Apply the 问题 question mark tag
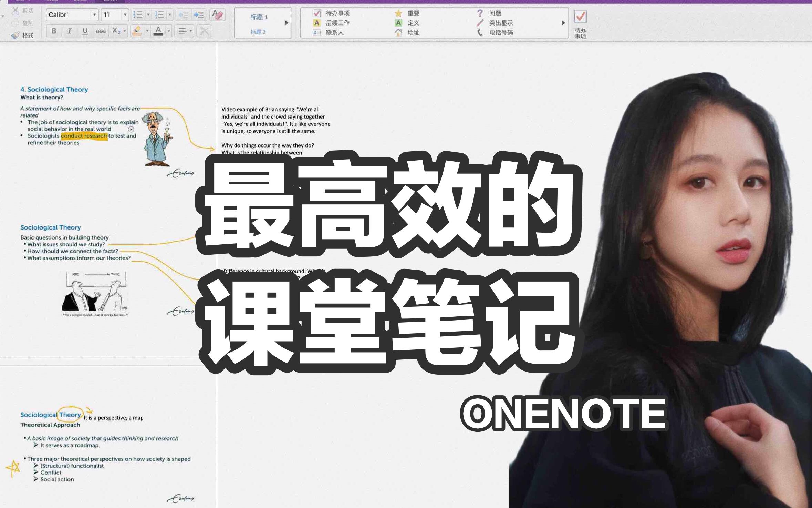 point(489,13)
